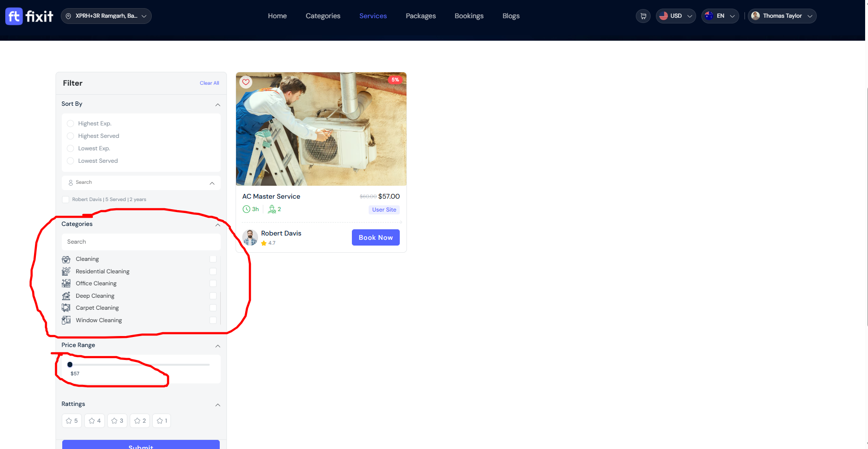
Task: Click the shopping cart icon in header
Action: 643,16
